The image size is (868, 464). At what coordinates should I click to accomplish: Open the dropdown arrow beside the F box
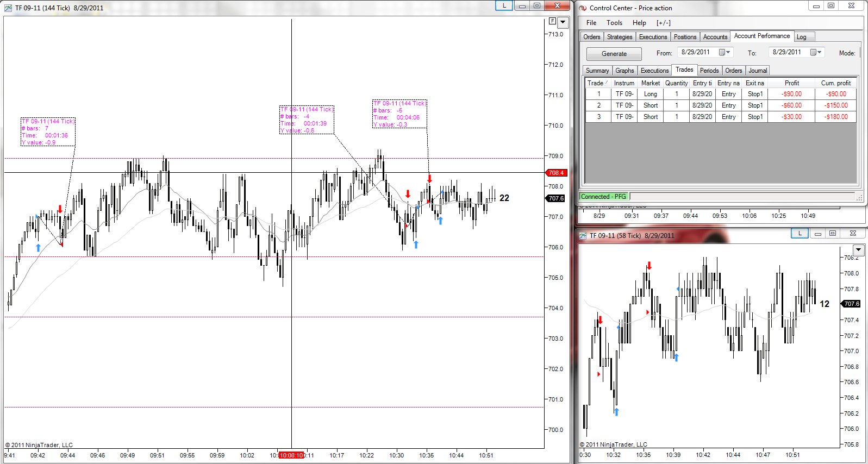click(563, 23)
